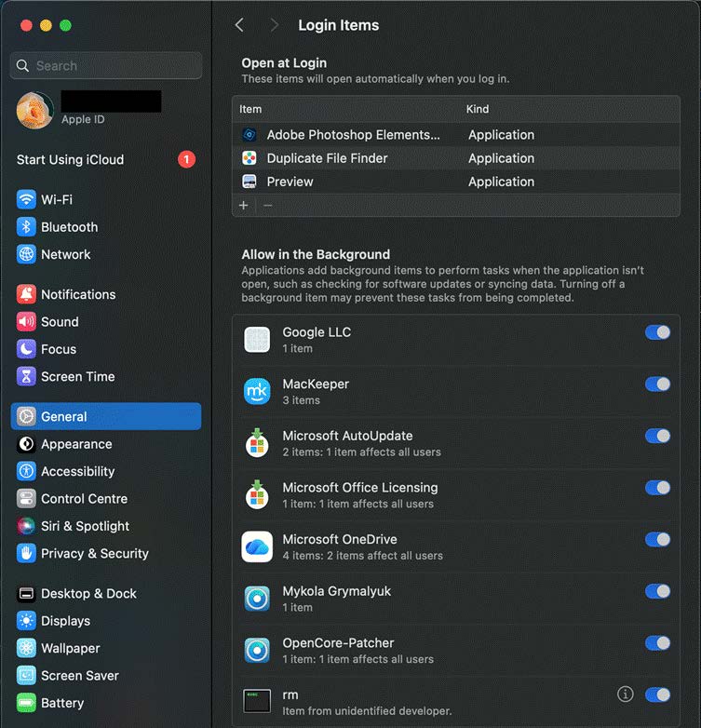Open Siri & Spotlight icon
701x728 pixels.
[x=26, y=526]
